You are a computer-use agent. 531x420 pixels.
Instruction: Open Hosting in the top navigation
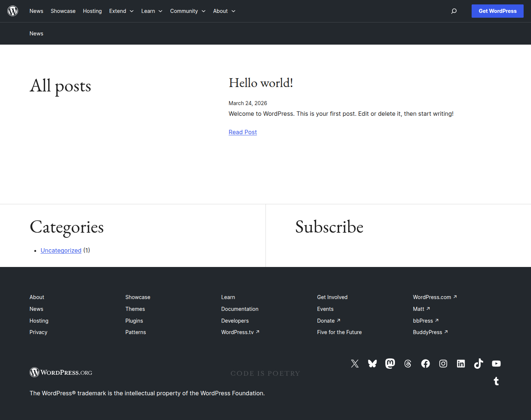point(92,11)
